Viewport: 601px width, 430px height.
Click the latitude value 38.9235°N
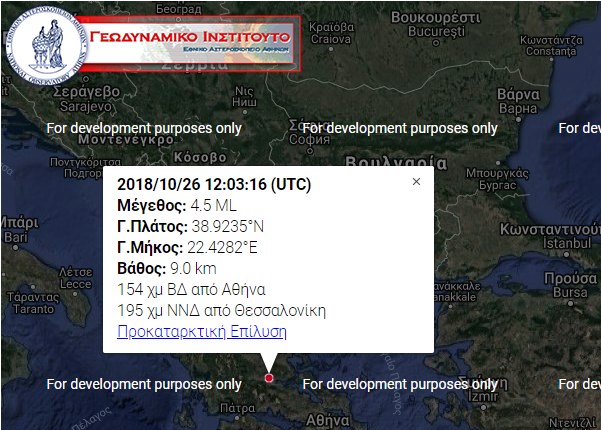pyautogui.click(x=228, y=226)
